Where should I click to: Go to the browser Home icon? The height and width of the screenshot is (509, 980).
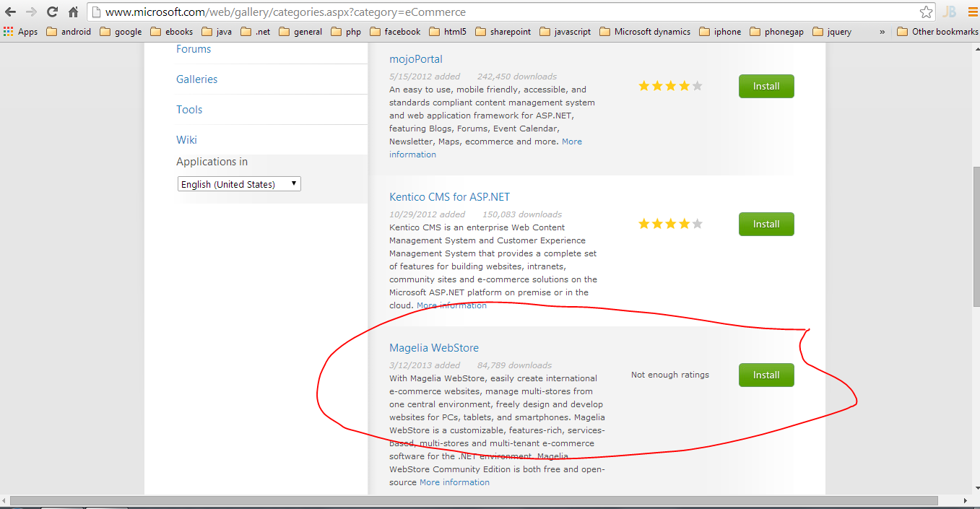click(73, 12)
